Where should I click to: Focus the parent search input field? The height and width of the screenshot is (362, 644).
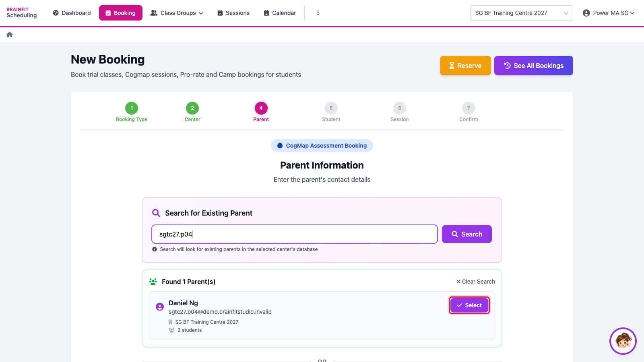[x=295, y=234]
